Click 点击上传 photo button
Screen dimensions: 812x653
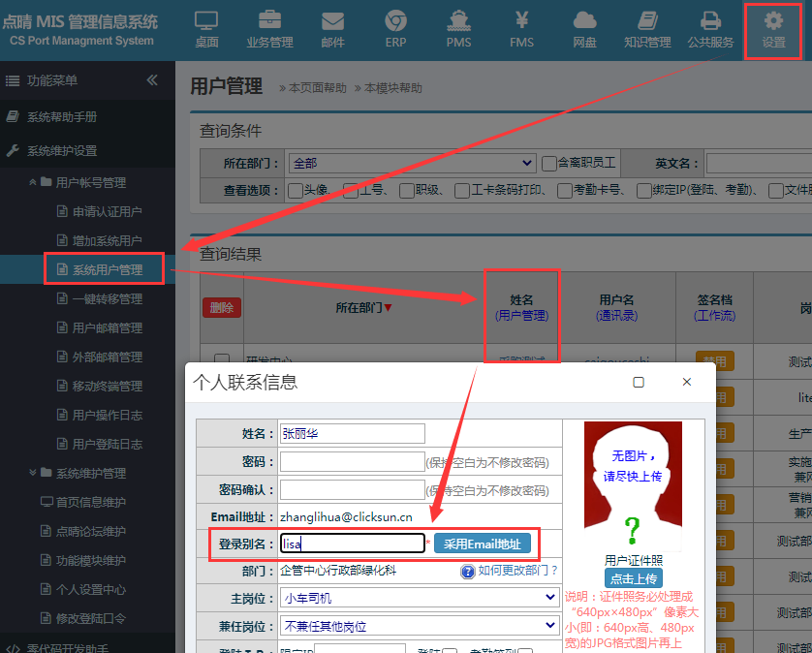coord(634,578)
